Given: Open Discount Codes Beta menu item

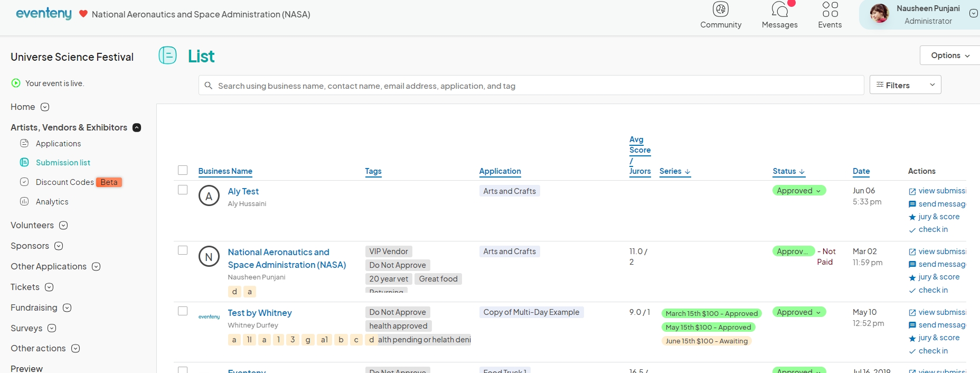Looking at the screenshot, I should point(79,182).
